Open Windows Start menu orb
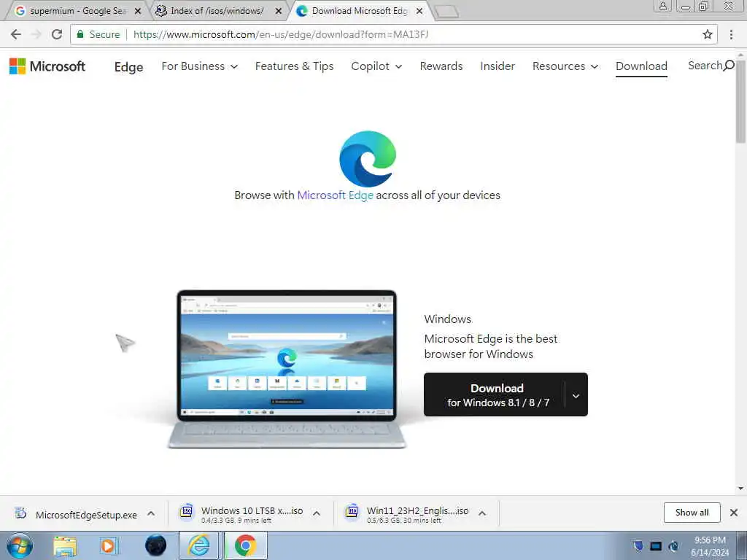Viewport: 747px width, 560px height. tap(20, 545)
